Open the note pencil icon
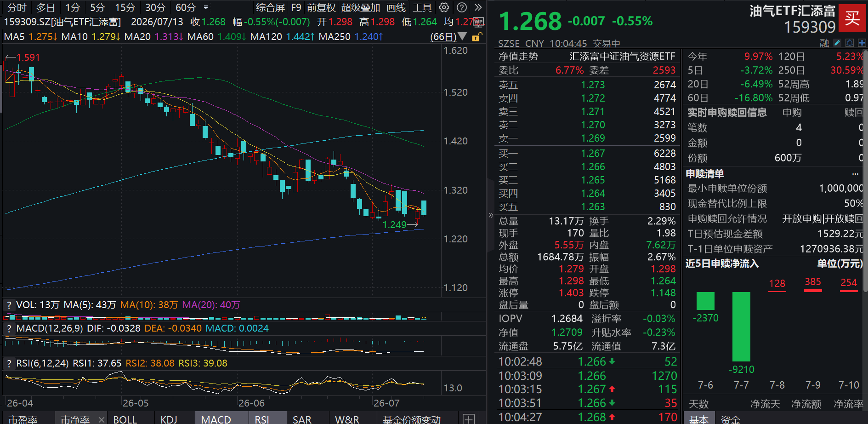Image resolution: width=868 pixels, height=424 pixels. [x=837, y=43]
